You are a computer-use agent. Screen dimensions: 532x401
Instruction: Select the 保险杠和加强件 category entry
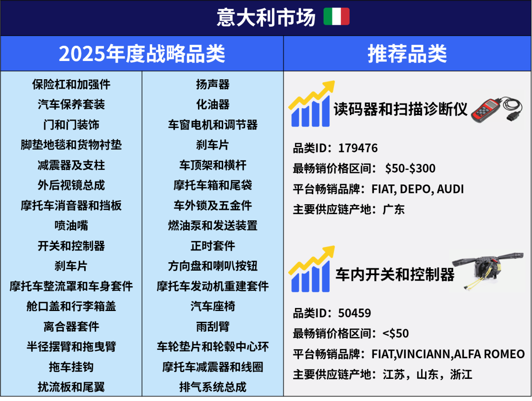click(71, 85)
